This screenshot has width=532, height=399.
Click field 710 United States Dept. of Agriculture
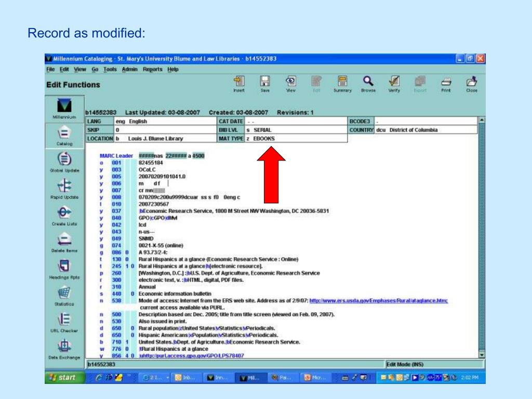[219, 342]
